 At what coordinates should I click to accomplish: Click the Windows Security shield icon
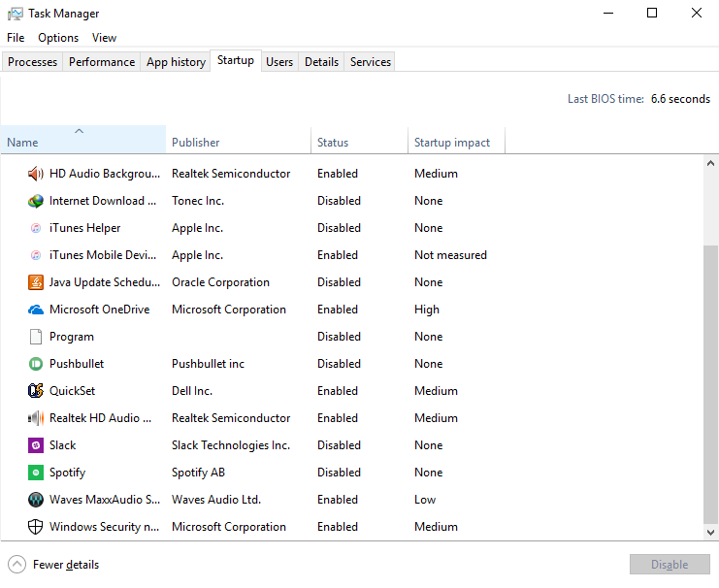pyautogui.click(x=36, y=527)
